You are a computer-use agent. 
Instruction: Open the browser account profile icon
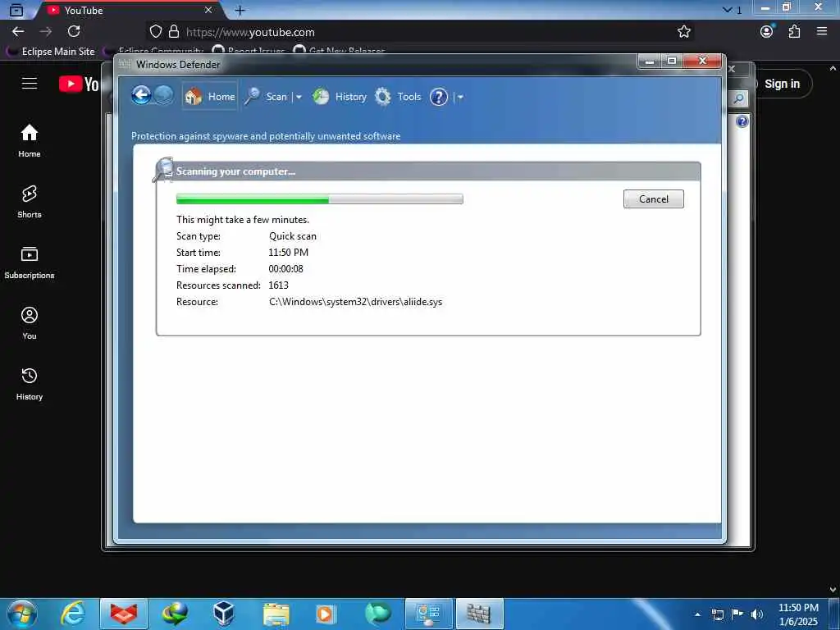tap(767, 32)
